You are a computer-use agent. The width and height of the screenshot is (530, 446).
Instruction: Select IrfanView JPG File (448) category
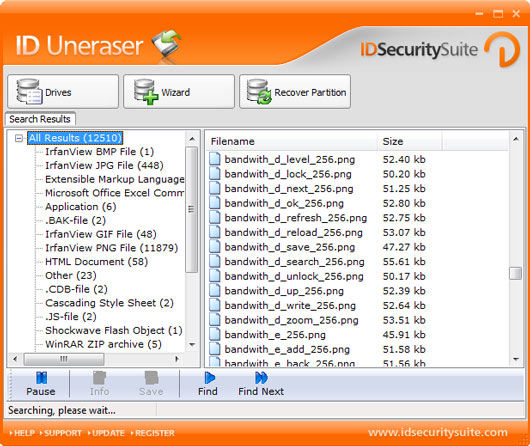[104, 165]
